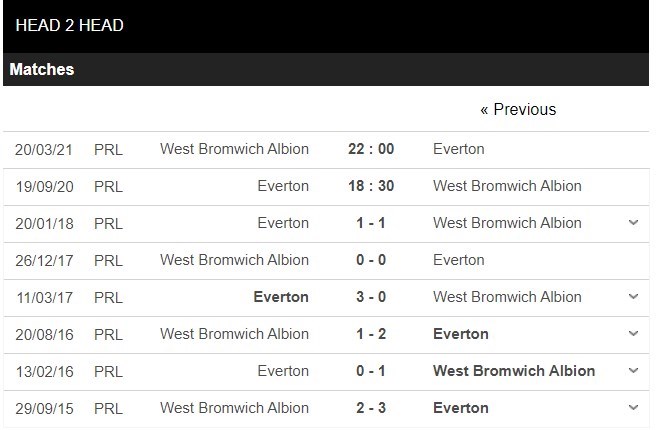Click away team Everton in 20/08/16 row

point(461,334)
